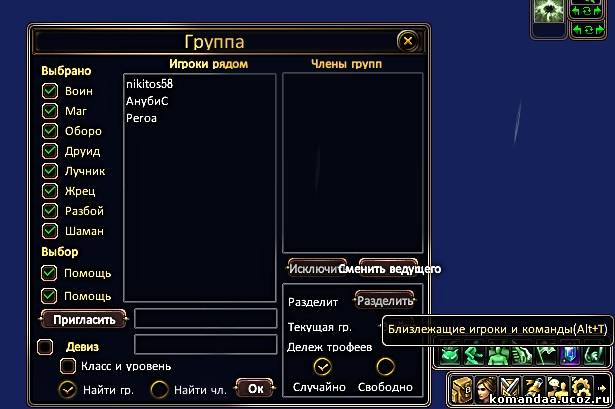
Task: Uncheck the Воин class checkbox
Action: point(50,91)
